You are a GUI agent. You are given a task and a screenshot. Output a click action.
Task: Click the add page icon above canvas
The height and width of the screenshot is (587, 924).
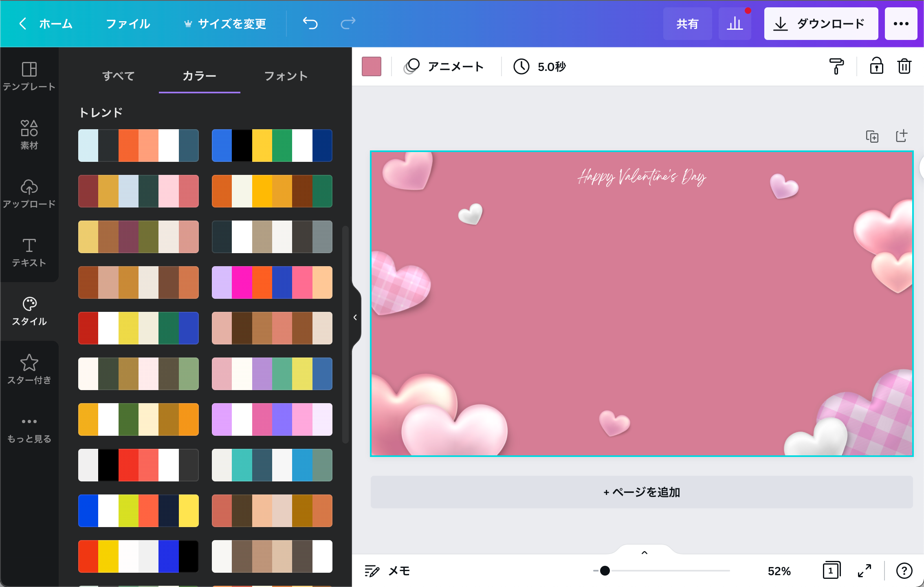coord(901,136)
